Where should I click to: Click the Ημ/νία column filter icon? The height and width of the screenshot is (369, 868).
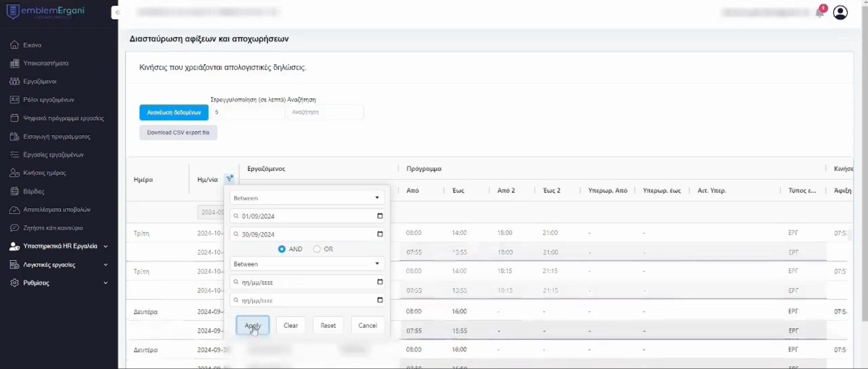point(229,179)
